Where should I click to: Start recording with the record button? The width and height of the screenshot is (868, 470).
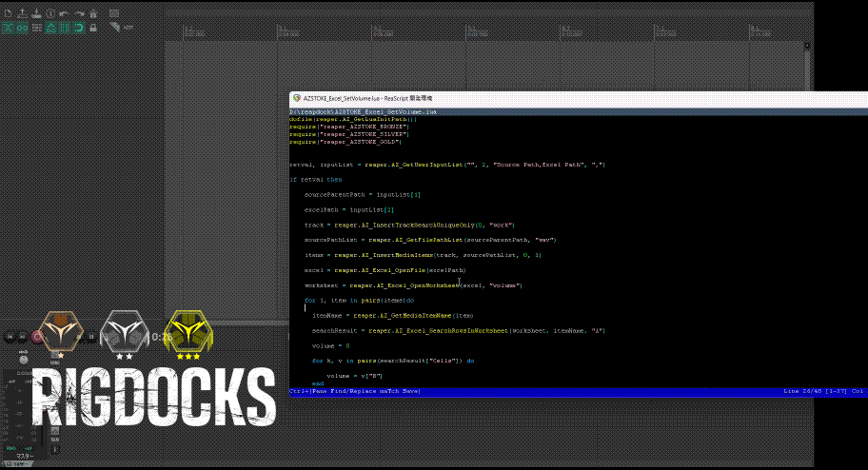(x=37, y=337)
